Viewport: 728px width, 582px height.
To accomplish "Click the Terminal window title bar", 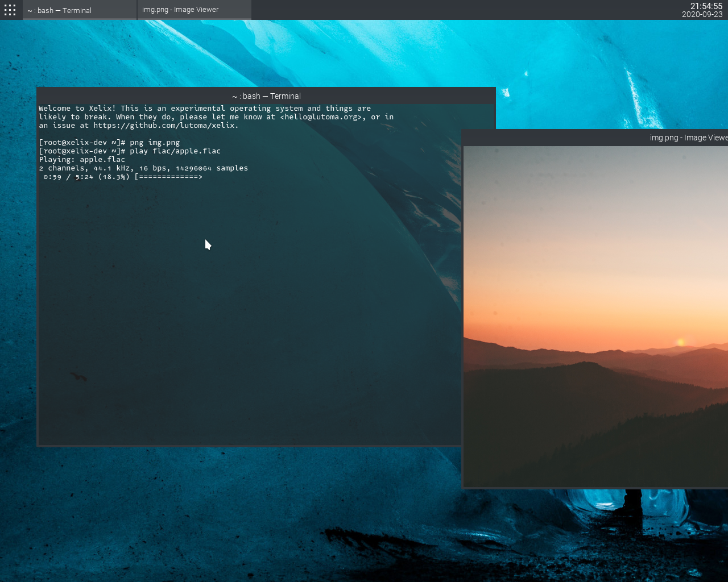I will pos(266,95).
